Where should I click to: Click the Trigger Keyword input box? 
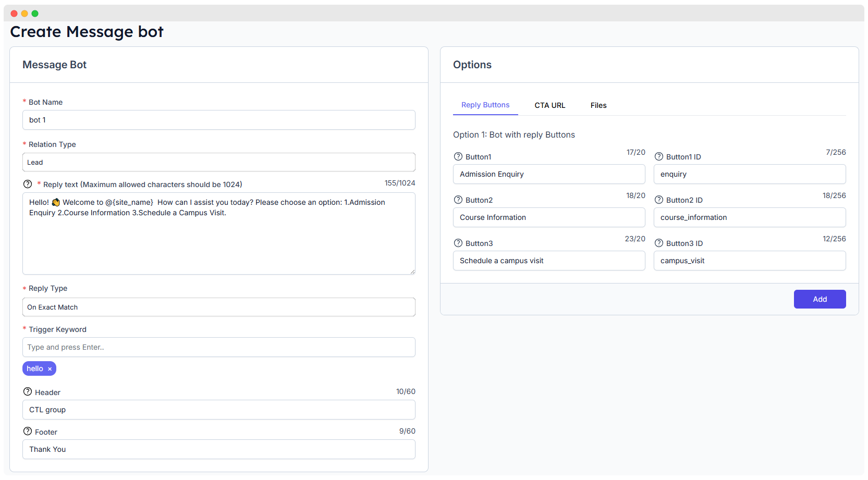pos(218,347)
